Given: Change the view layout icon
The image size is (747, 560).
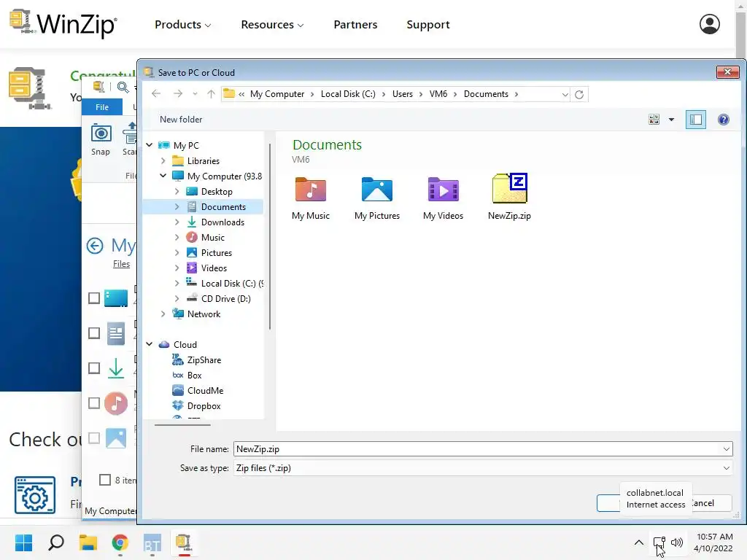Looking at the screenshot, I should [x=654, y=120].
